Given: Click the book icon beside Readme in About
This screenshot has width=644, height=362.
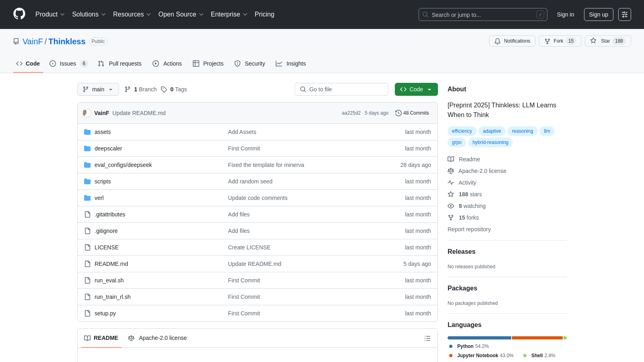Looking at the screenshot, I should coord(451,159).
